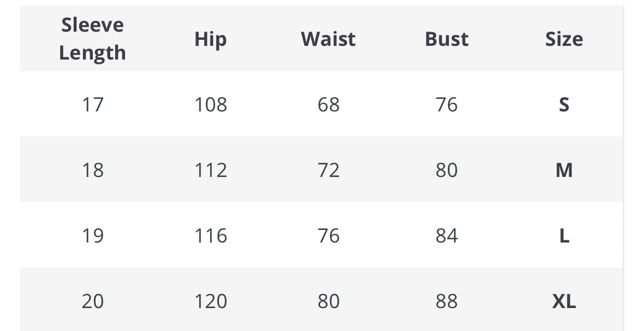Click the hip value 108

(210, 104)
